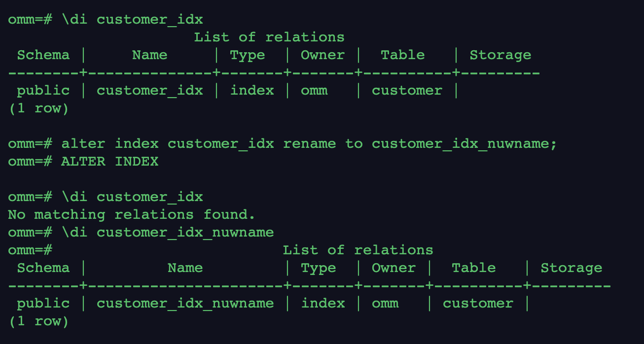Viewport: 644px width, 344px height.
Task: Click 'customer_idx_nuwname;' in the alter command
Action: pyautogui.click(x=464, y=144)
